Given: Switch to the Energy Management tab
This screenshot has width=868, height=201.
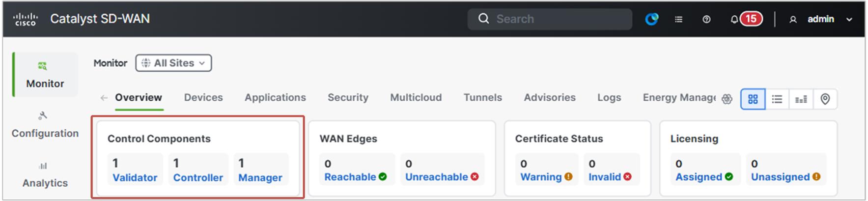Looking at the screenshot, I should (x=679, y=98).
